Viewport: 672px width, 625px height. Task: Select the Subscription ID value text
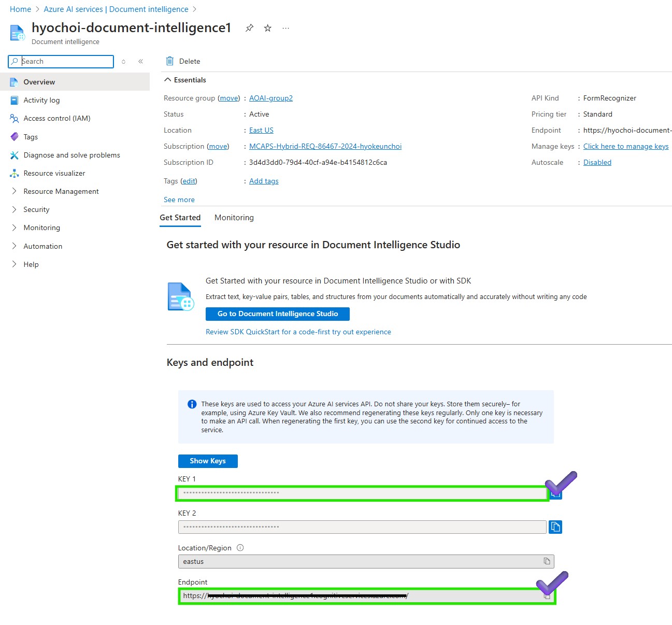point(318,162)
